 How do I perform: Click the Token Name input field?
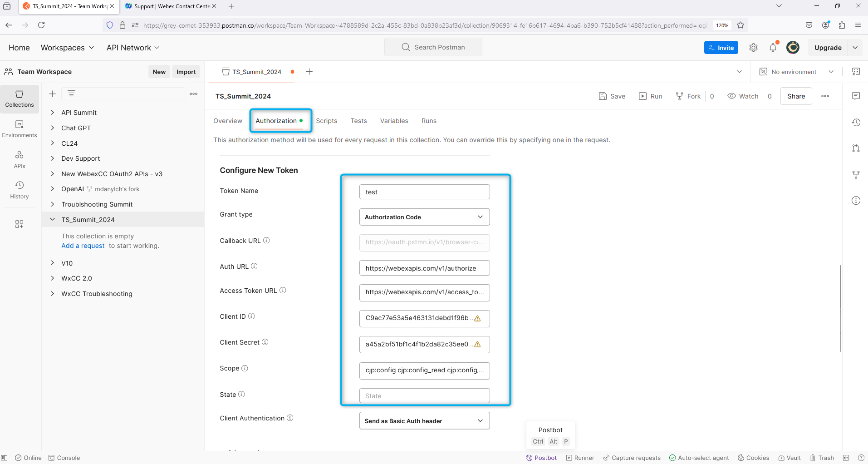coord(424,192)
